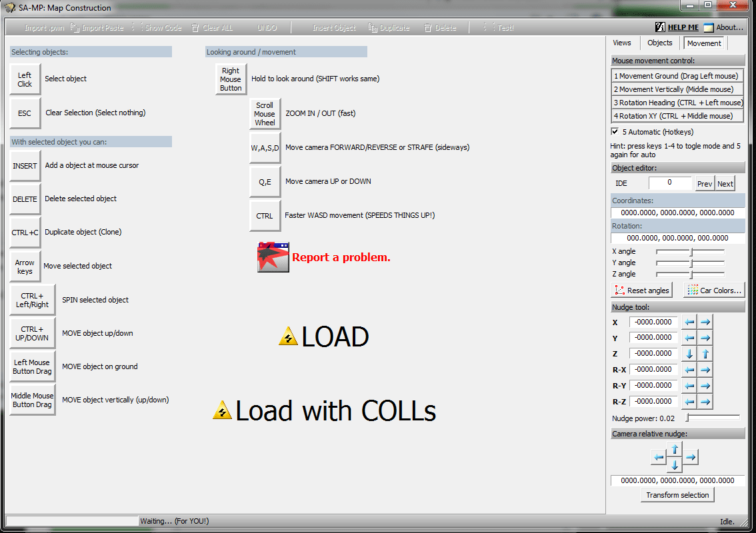Click the DELETE key button

coord(25,199)
